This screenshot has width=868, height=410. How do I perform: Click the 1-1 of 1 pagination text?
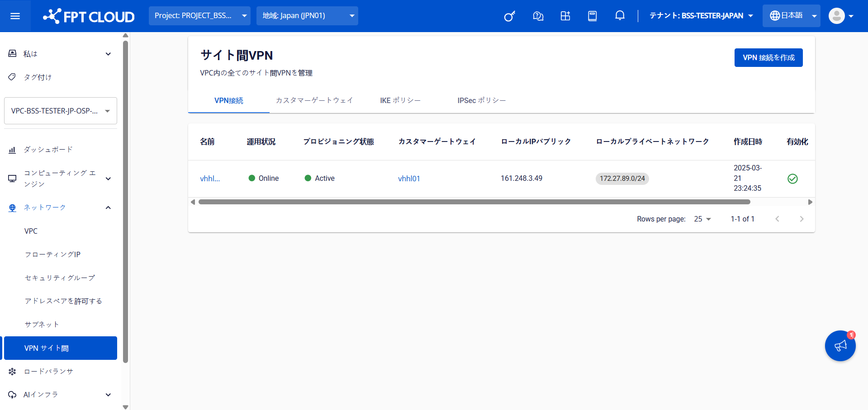click(742, 219)
